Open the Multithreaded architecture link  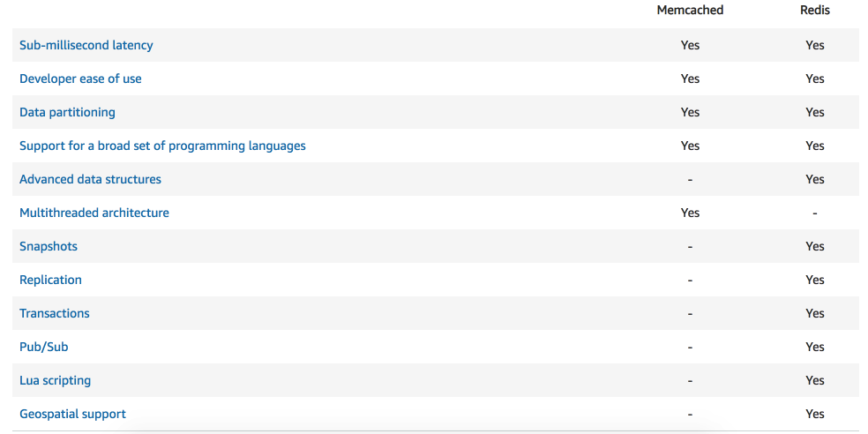click(x=94, y=213)
